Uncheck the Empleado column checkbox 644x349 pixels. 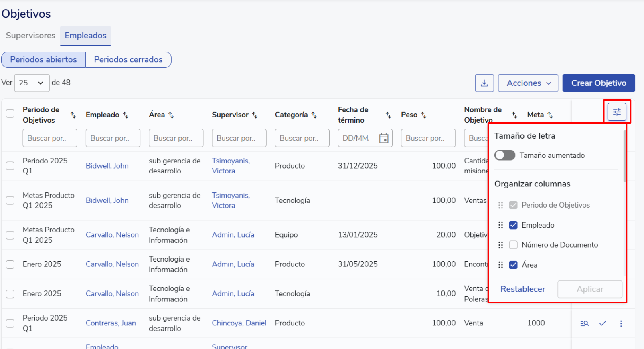513,225
